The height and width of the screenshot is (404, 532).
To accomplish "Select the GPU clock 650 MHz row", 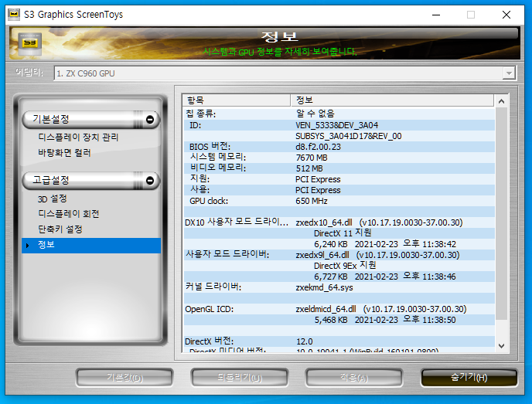I will tap(339, 201).
